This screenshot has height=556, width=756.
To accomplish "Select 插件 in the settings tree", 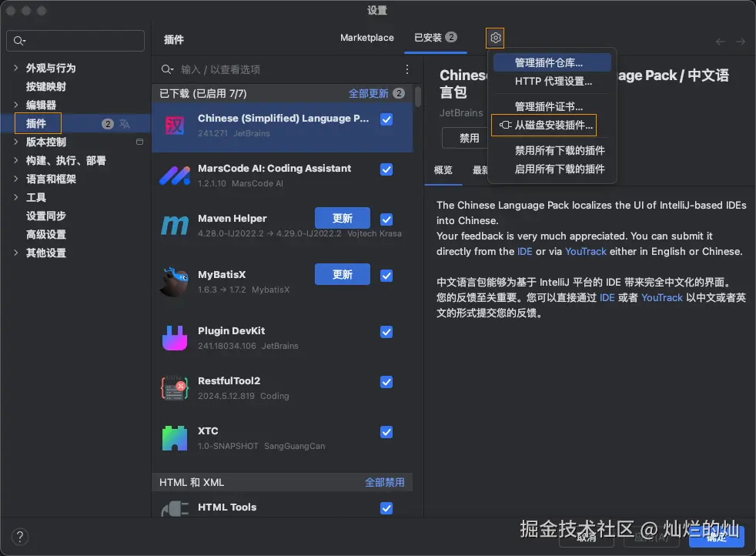I will pyautogui.click(x=35, y=123).
